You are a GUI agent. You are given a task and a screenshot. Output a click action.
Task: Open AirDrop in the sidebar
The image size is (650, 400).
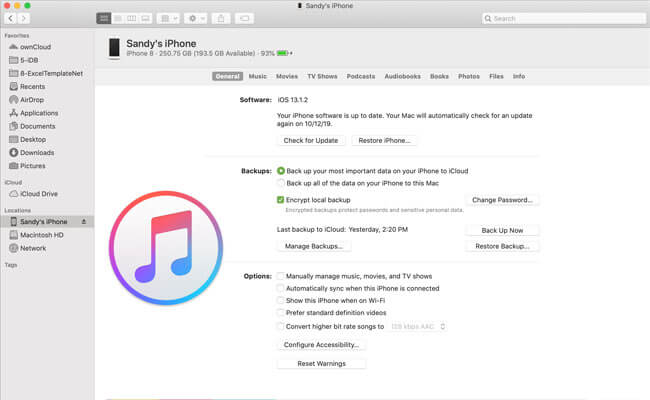pyautogui.click(x=27, y=100)
